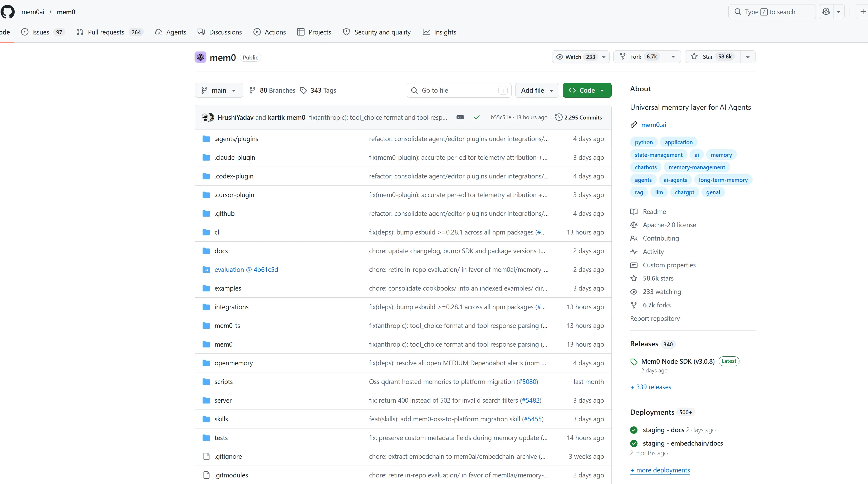
Task: Click the tag icon beside Mem0 Node SDK release
Action: coord(634,362)
